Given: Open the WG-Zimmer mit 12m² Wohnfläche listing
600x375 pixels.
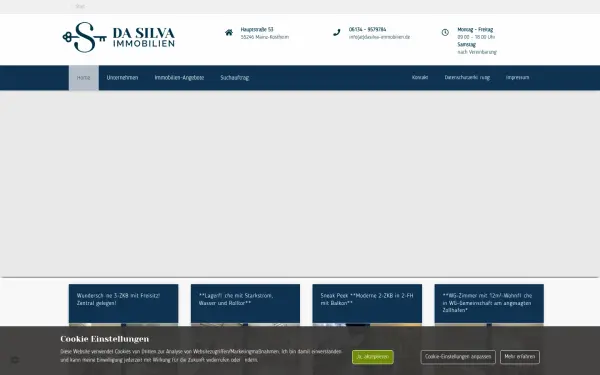Looking at the screenshot, I should pyautogui.click(x=487, y=303).
